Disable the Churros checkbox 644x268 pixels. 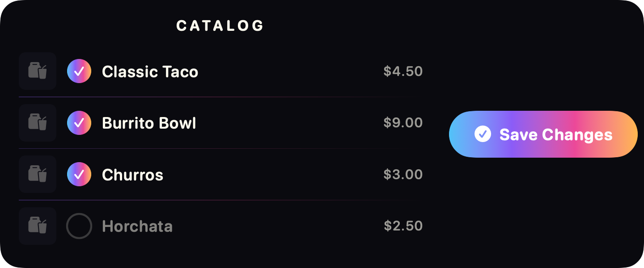point(79,175)
